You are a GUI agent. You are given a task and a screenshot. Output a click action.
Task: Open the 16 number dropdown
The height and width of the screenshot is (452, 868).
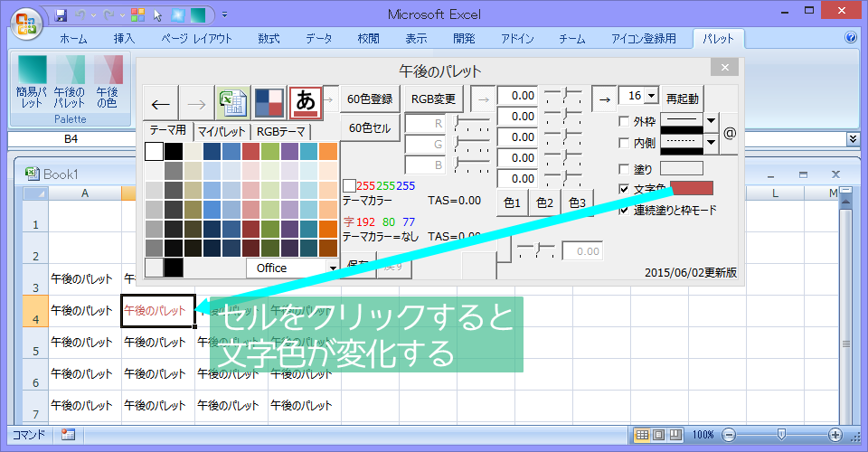coord(652,96)
